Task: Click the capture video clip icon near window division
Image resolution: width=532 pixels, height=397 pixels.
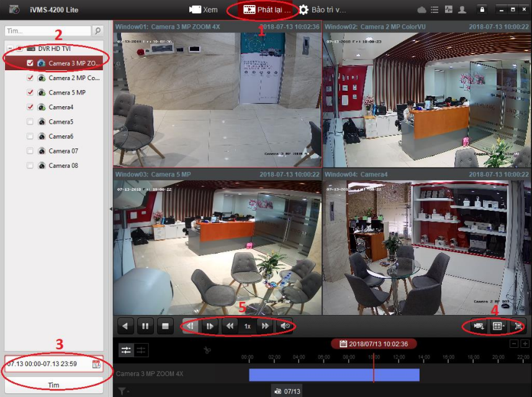Action: click(x=479, y=326)
